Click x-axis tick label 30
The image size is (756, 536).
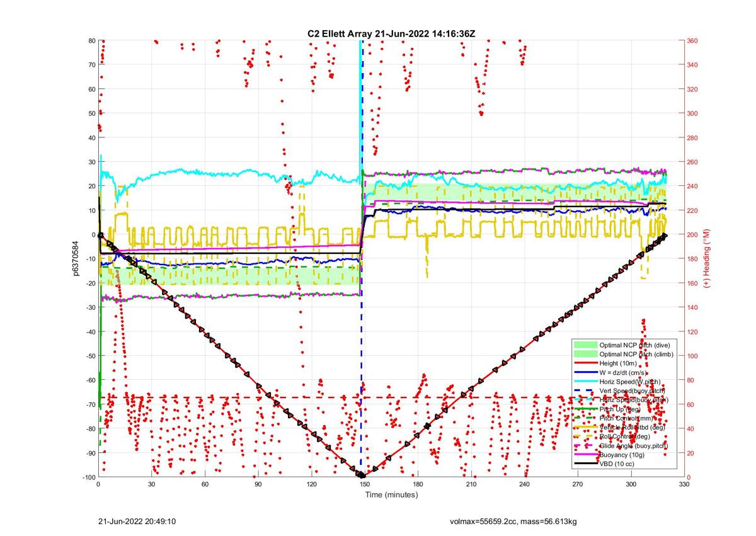152,484
